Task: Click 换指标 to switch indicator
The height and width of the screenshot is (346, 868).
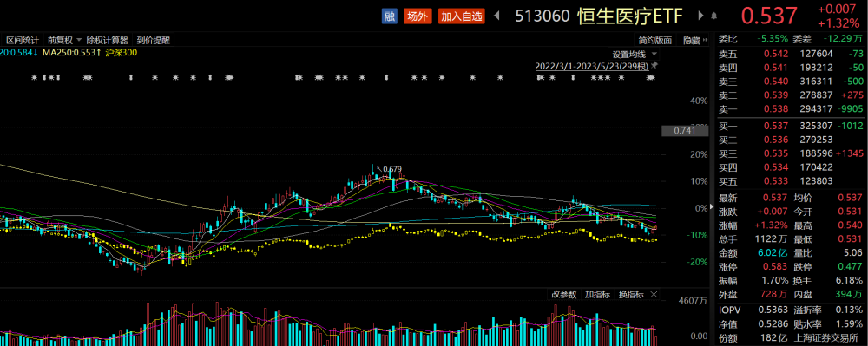Action: (x=631, y=295)
